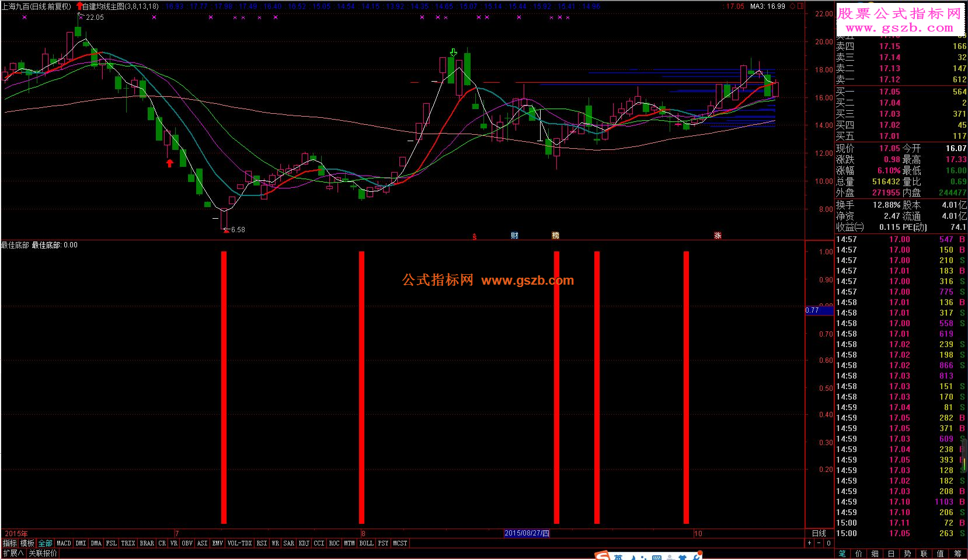Image resolution: width=968 pixels, height=560 pixels.
Task: Expand the 扩展 panel
Action: (13, 553)
